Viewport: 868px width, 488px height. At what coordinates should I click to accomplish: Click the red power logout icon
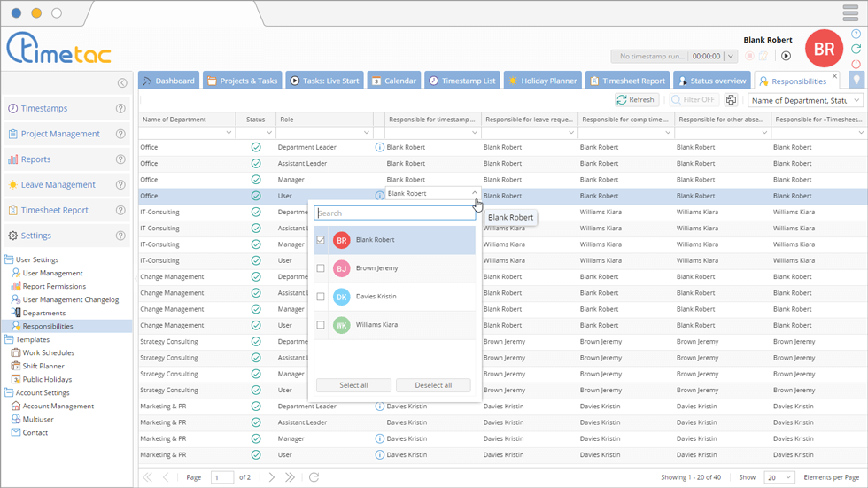[x=856, y=64]
